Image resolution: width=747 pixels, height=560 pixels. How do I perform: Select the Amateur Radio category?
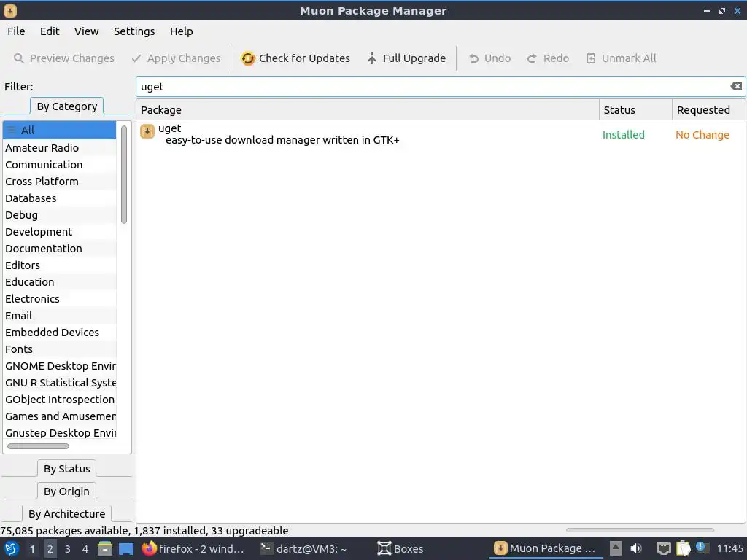[x=59, y=147]
